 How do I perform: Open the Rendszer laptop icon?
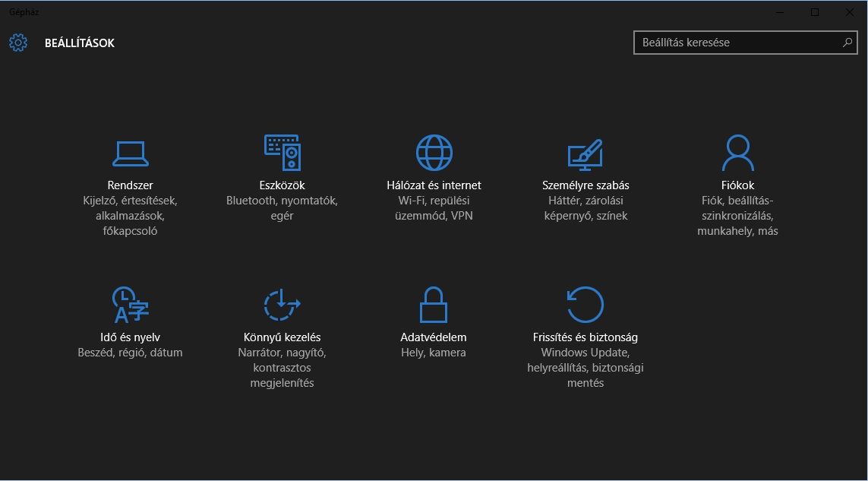(x=130, y=154)
